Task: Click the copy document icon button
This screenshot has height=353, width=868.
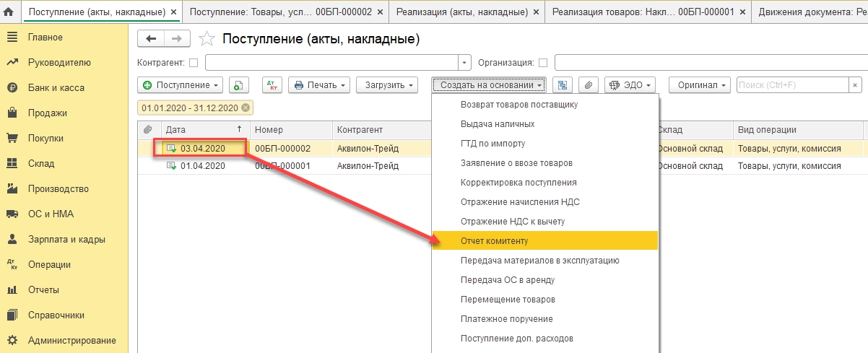Action: (x=239, y=85)
